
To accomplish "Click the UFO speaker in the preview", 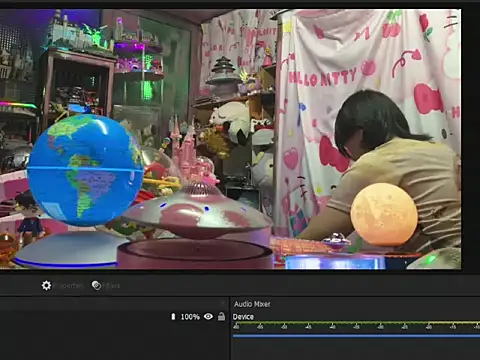I will point(196,212).
